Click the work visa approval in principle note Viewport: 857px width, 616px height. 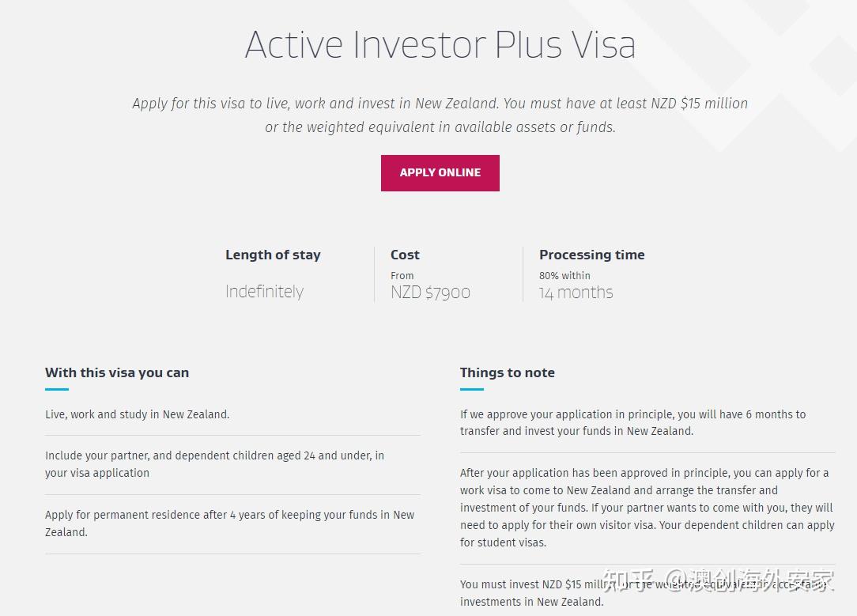[x=647, y=507]
